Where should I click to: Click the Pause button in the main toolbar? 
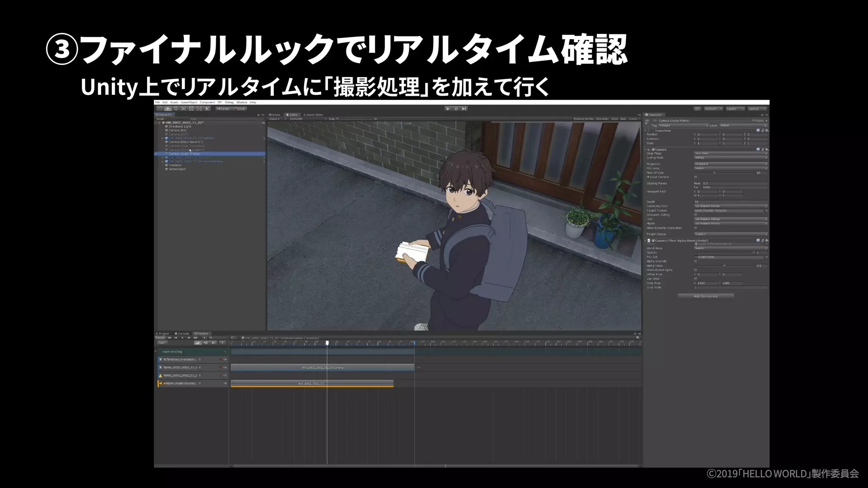point(456,109)
